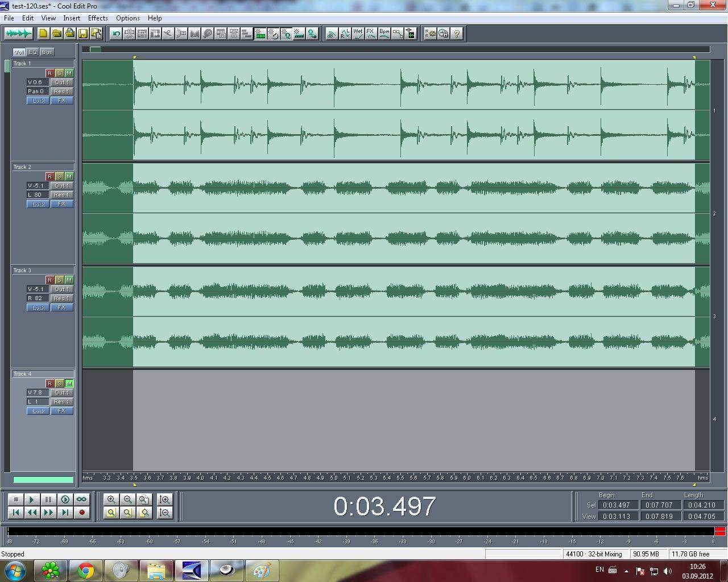
Task: Click the Save session disk icon
Action: (x=83, y=34)
